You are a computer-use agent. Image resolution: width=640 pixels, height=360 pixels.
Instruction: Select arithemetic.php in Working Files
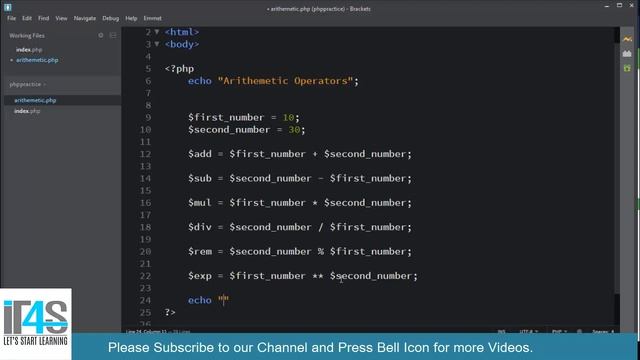point(37,60)
